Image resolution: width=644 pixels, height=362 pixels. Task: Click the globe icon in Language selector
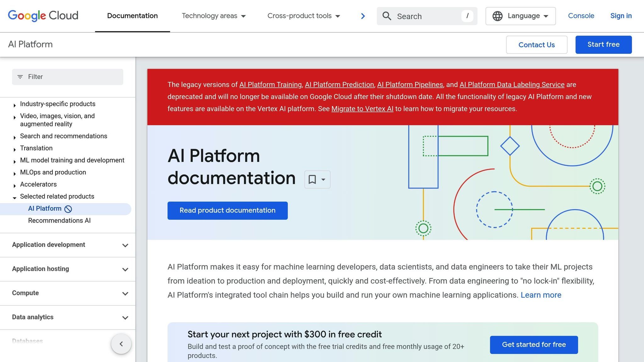pyautogui.click(x=497, y=16)
